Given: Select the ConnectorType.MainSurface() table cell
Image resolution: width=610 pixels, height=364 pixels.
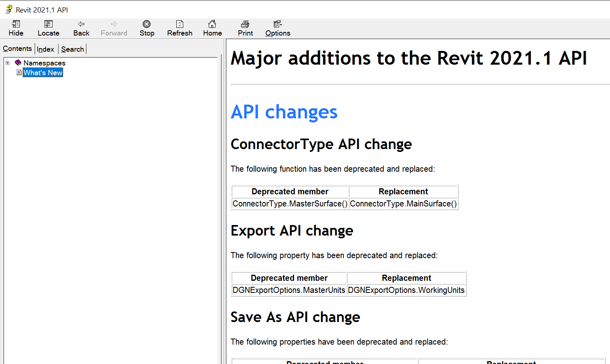Looking at the screenshot, I should [x=403, y=204].
